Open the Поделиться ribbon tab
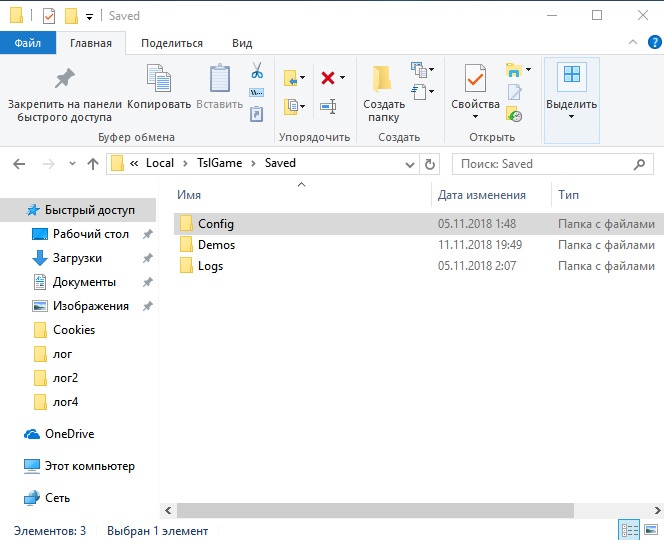 pos(172,43)
